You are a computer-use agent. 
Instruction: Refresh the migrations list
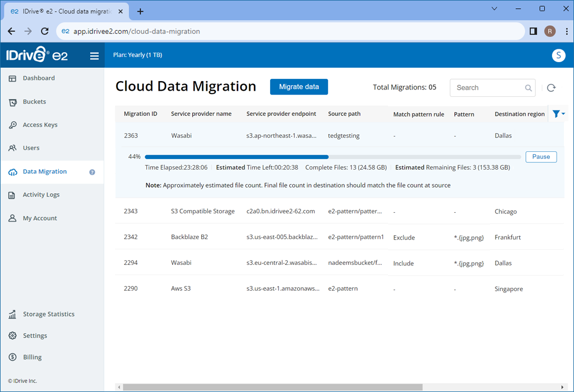pos(551,88)
